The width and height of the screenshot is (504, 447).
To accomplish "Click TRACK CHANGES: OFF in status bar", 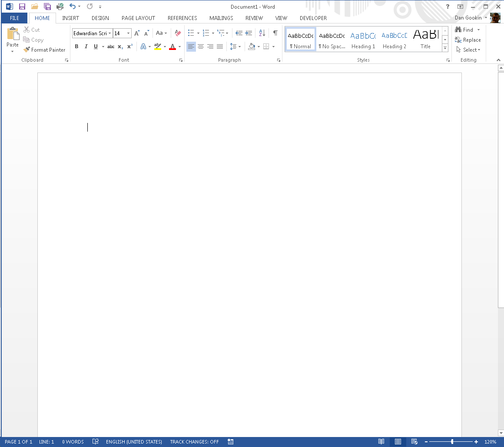I will [x=194, y=442].
